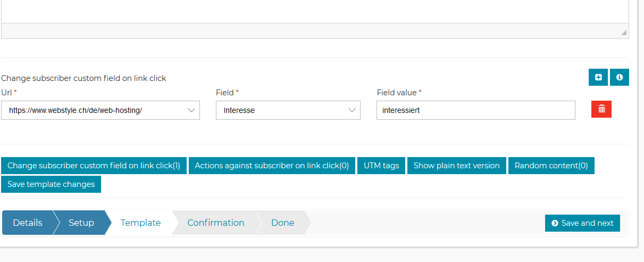The height and width of the screenshot is (262, 644).
Task: Toggle 'Change subscriber custom field on link click(1)' section
Action: (94, 166)
